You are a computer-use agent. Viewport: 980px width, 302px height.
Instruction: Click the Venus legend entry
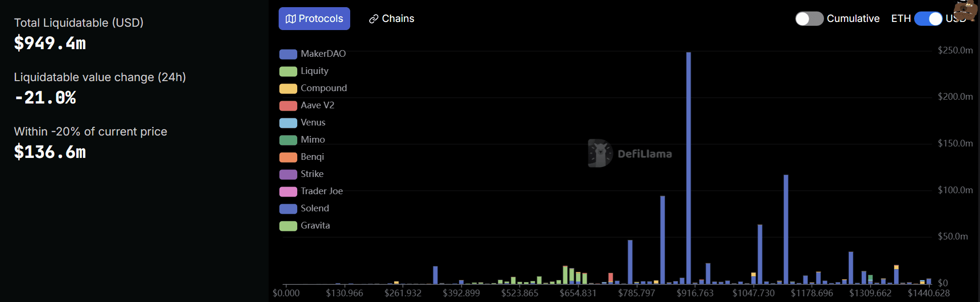point(302,123)
